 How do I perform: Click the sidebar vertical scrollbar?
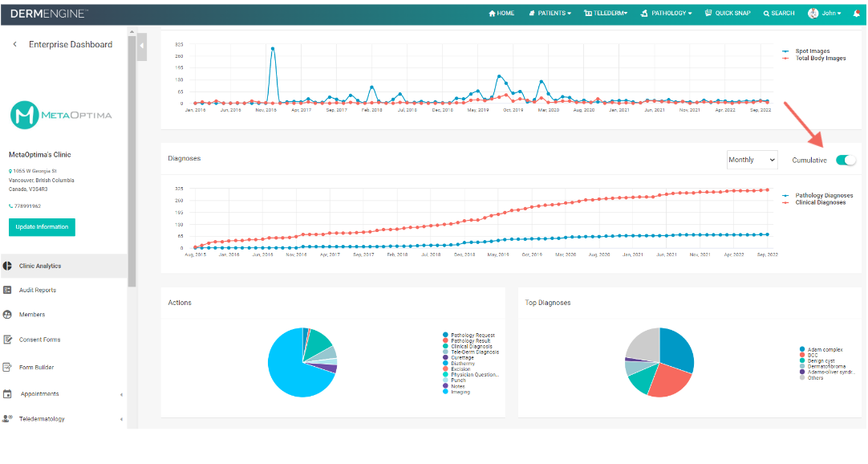pyautogui.click(x=132, y=161)
